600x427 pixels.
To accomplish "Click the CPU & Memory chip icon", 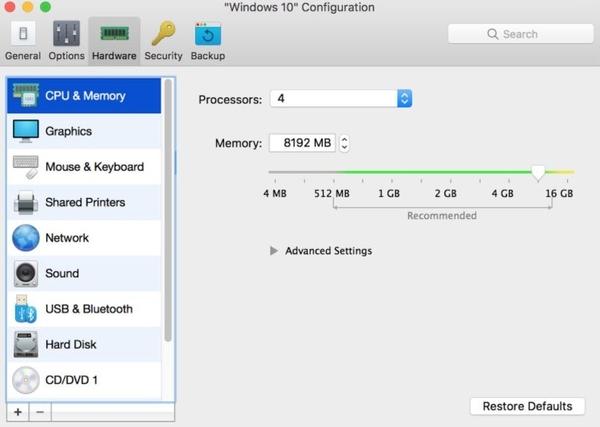I will tap(25, 95).
